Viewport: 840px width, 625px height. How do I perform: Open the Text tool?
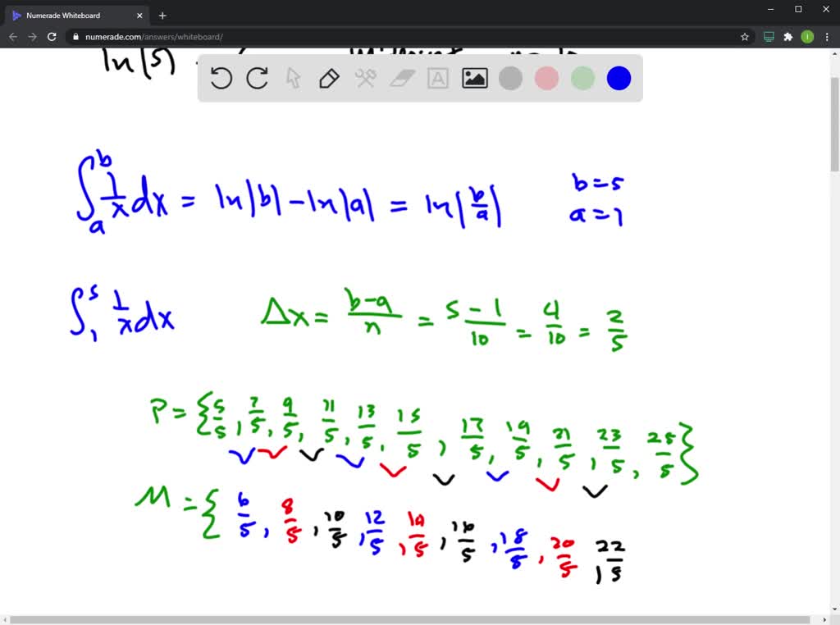pos(437,78)
